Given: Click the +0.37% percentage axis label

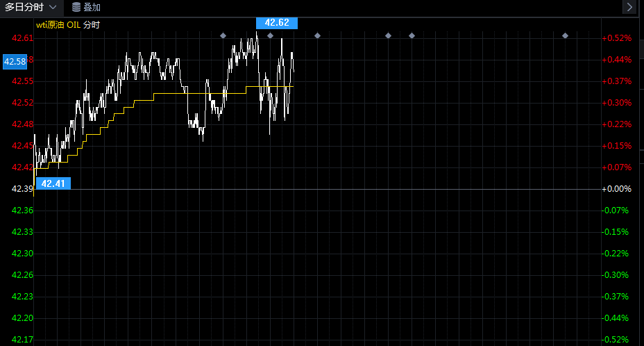Looking at the screenshot, I should pyautogui.click(x=617, y=81).
